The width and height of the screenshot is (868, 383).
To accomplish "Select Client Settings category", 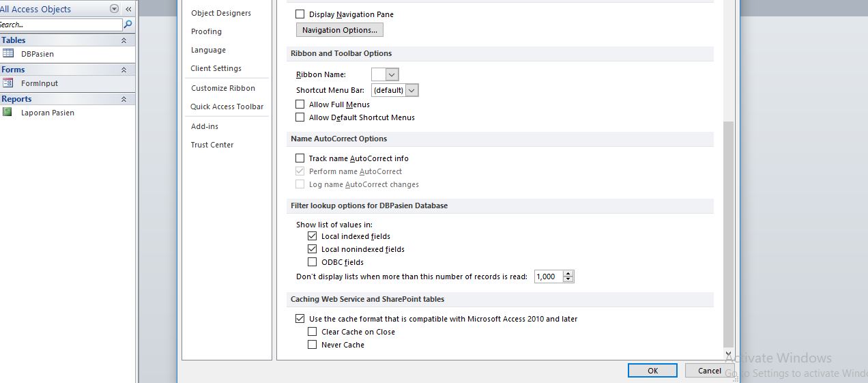I will (216, 68).
